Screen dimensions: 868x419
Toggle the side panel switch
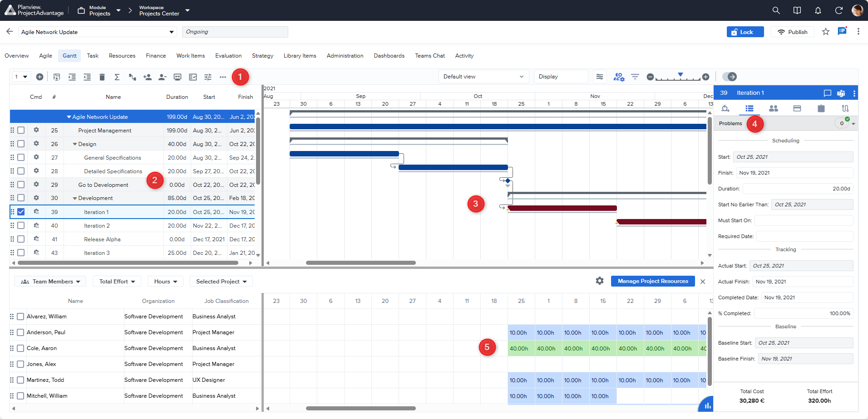[730, 77]
